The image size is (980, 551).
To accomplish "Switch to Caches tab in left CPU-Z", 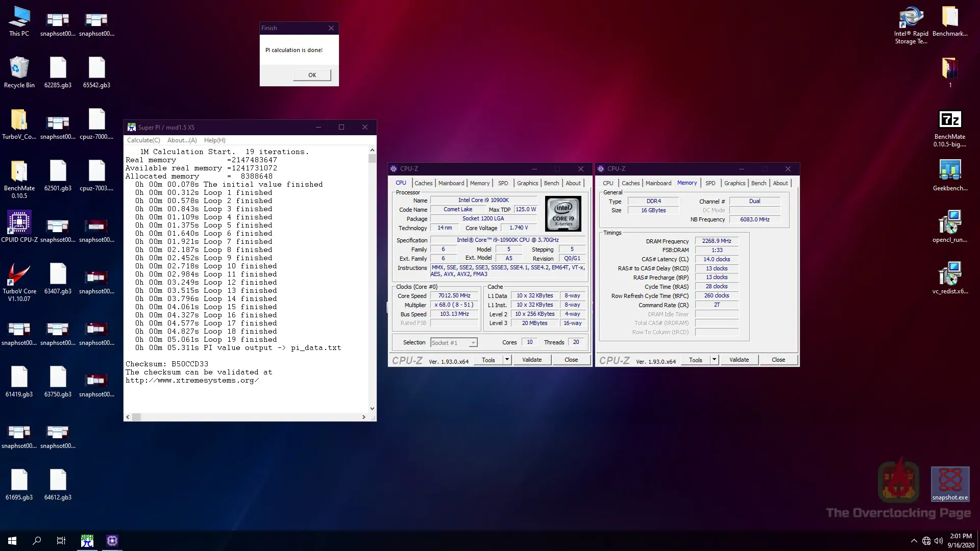I will coord(423,183).
